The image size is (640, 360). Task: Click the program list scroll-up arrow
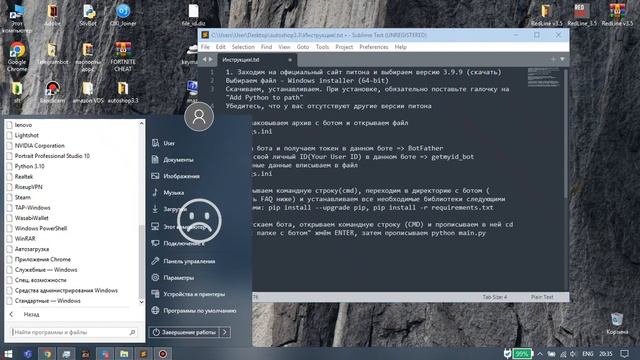coord(142,123)
